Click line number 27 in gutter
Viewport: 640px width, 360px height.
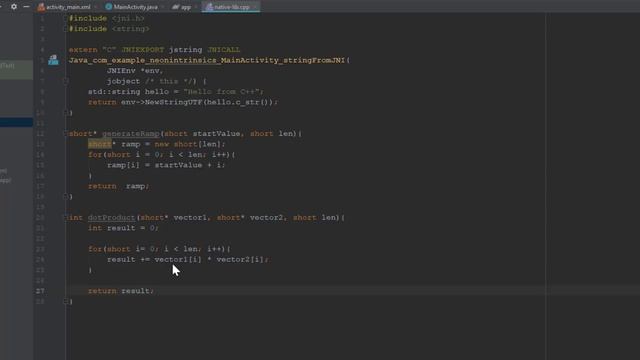click(40, 291)
